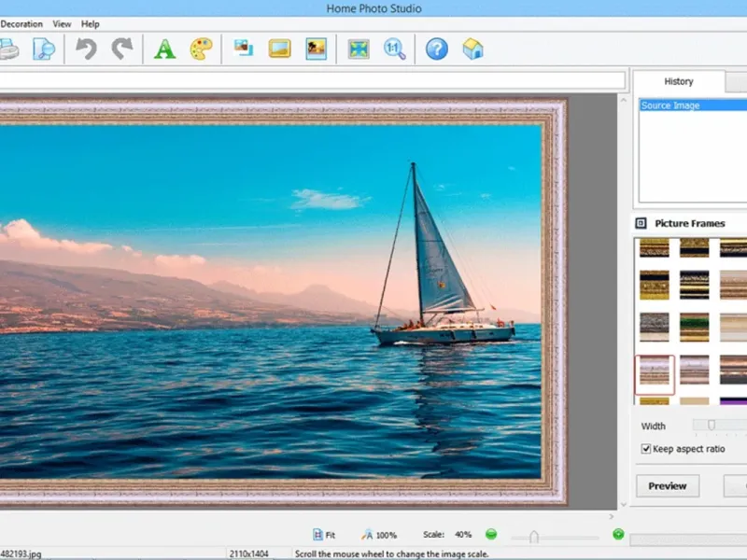
Task: Click the green zoom out minus button
Action: click(x=491, y=535)
